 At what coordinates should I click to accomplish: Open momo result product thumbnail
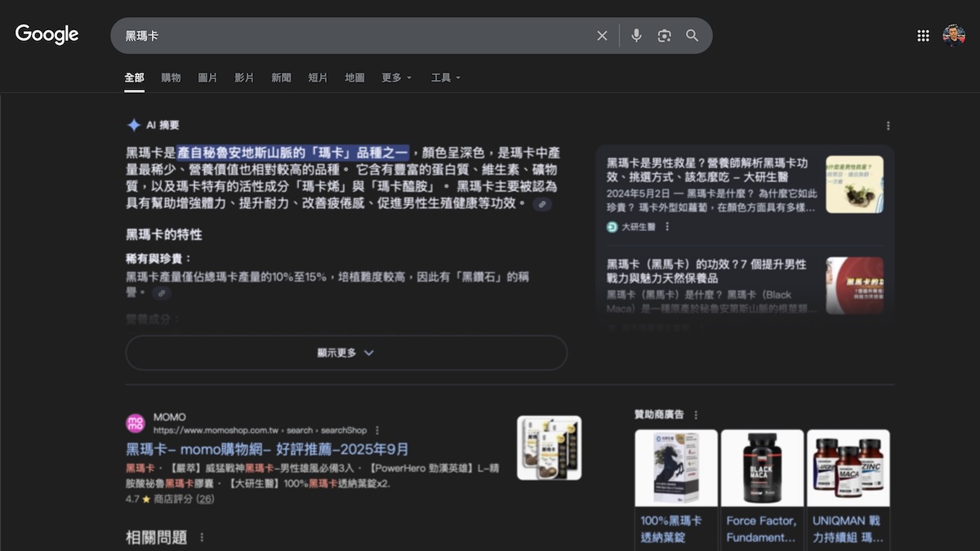pyautogui.click(x=550, y=448)
